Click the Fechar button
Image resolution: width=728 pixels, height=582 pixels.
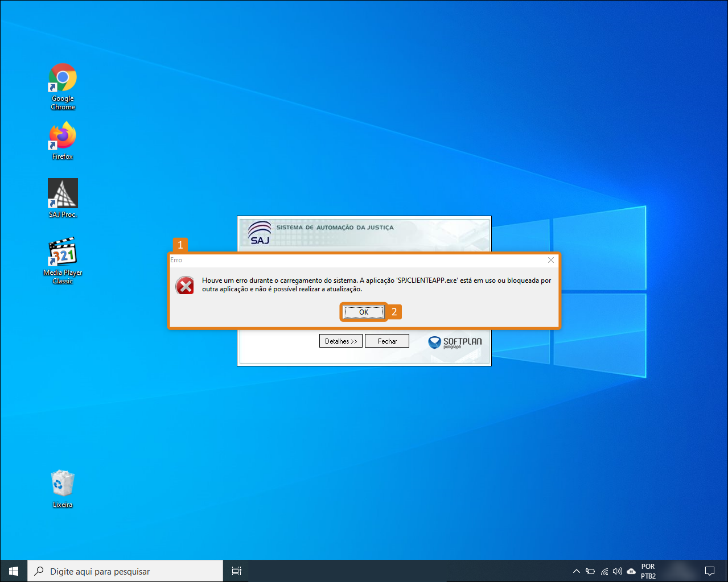[x=387, y=341]
